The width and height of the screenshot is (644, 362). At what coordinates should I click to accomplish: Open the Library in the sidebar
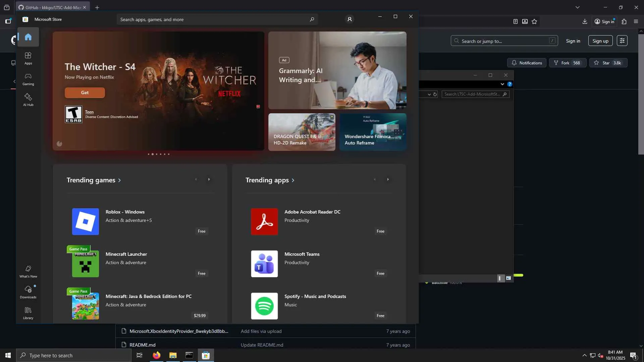(x=28, y=313)
